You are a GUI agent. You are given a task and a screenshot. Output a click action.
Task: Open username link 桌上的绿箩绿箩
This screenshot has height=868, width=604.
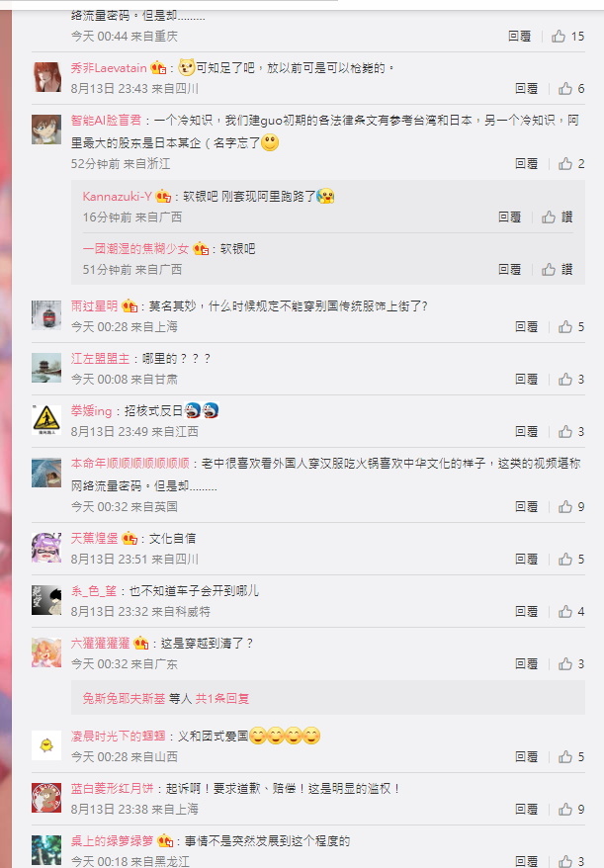coord(112,841)
